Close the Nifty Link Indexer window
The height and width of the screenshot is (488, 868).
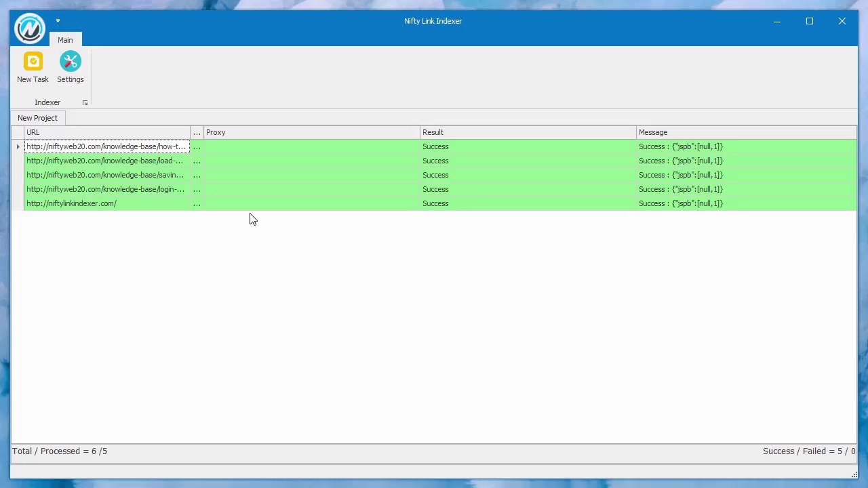[x=842, y=21]
